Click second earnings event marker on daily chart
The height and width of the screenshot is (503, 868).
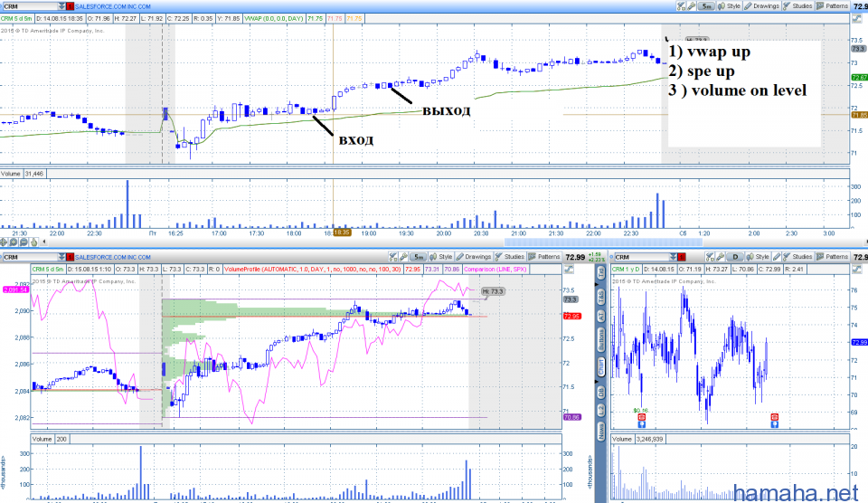click(x=775, y=417)
